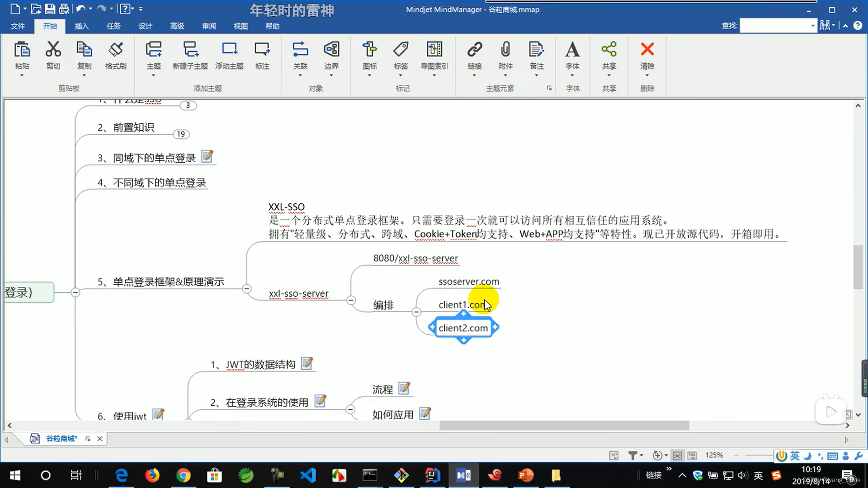Click the Undo arrow icon
This screenshot has height=488, width=868.
(x=80, y=9)
